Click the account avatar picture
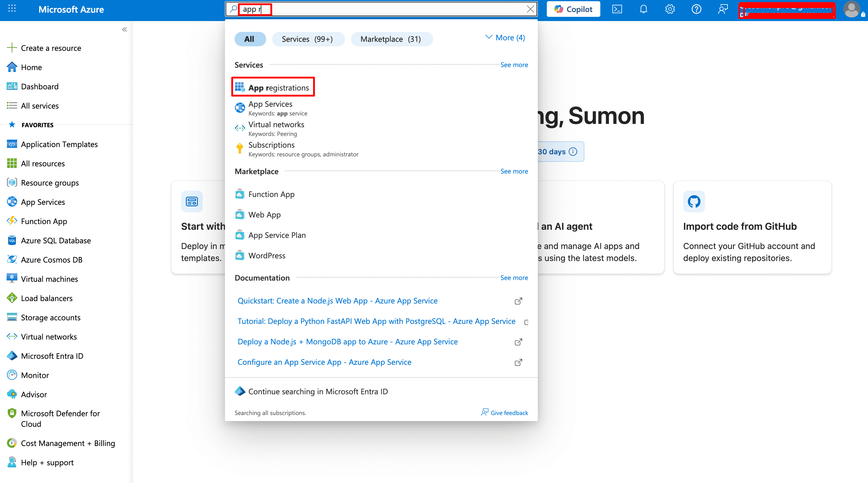Image resolution: width=868 pixels, height=483 pixels. 852,9
